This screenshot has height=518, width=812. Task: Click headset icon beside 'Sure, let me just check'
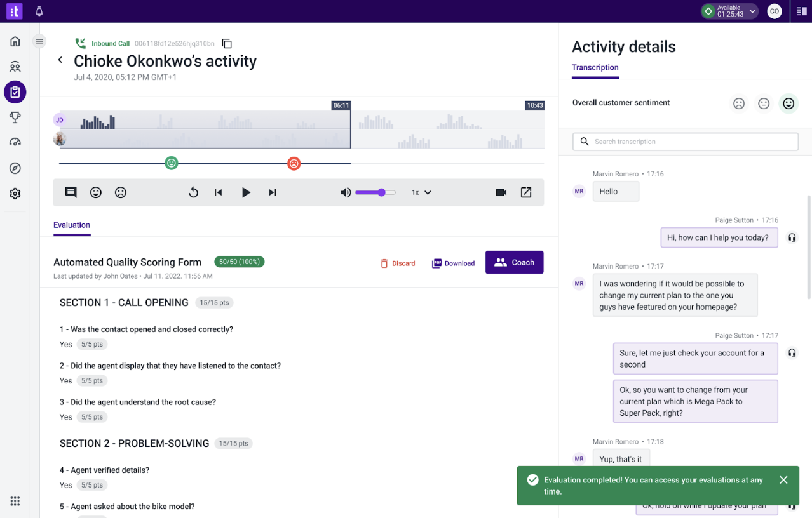coord(792,352)
